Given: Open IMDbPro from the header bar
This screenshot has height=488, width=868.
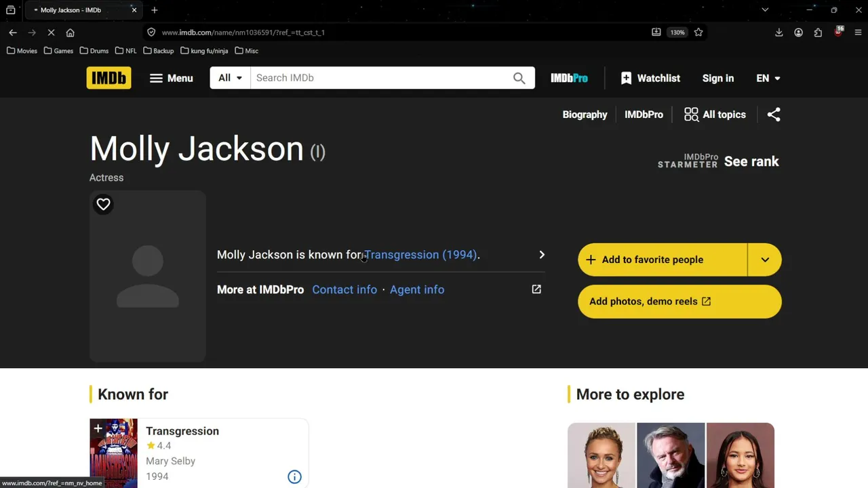Looking at the screenshot, I should pyautogui.click(x=569, y=78).
